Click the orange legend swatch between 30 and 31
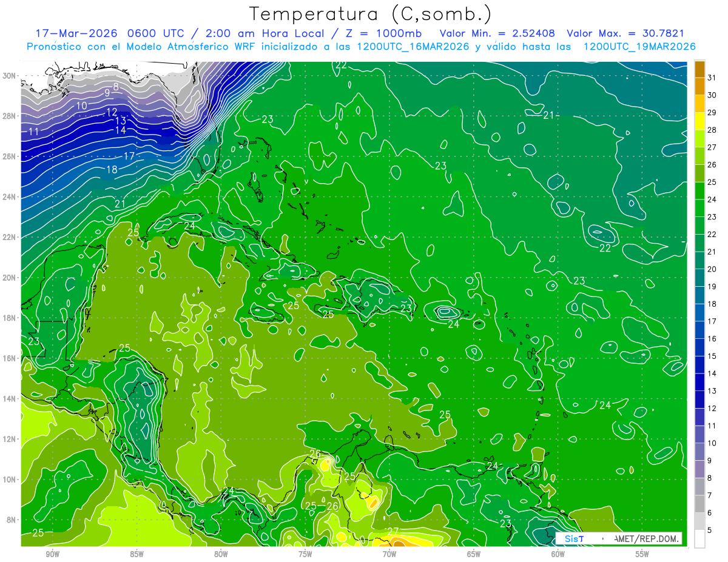 click(x=699, y=86)
